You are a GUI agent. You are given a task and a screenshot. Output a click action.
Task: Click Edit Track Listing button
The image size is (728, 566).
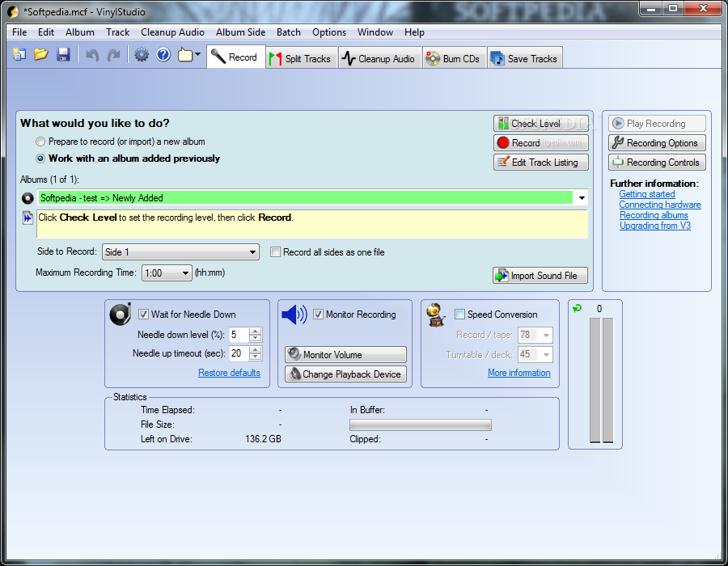(x=541, y=162)
